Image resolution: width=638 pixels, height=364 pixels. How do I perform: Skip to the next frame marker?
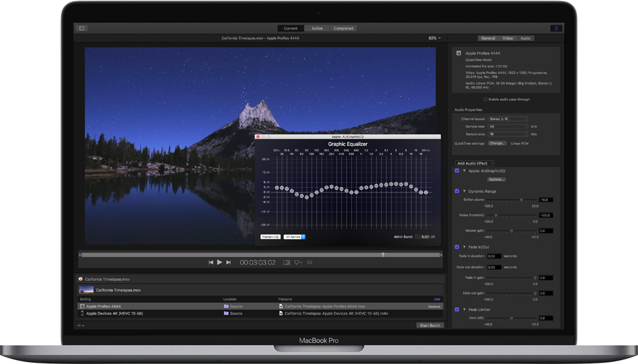(228, 263)
